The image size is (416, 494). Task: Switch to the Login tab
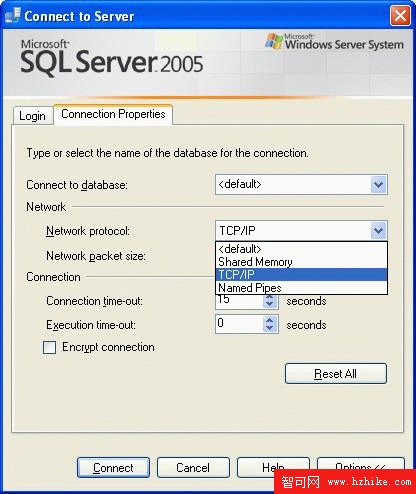[32, 116]
